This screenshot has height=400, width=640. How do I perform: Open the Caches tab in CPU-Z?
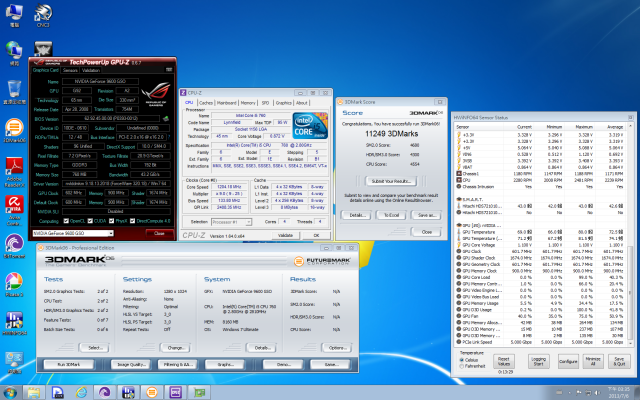(206, 103)
